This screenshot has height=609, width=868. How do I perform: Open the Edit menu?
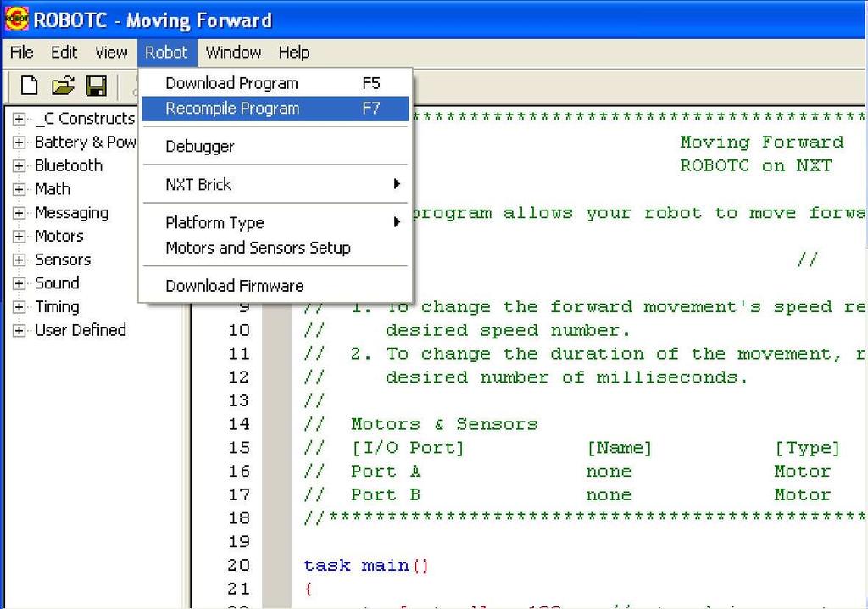(x=64, y=52)
